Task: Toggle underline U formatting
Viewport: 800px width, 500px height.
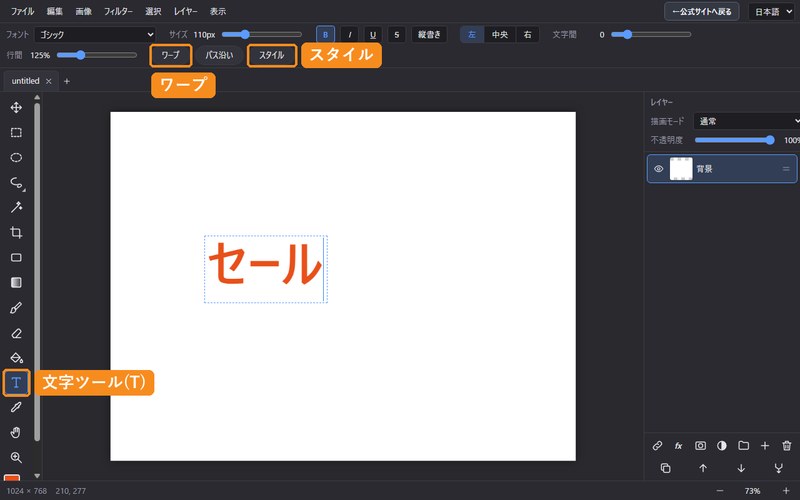Action: pyautogui.click(x=373, y=35)
